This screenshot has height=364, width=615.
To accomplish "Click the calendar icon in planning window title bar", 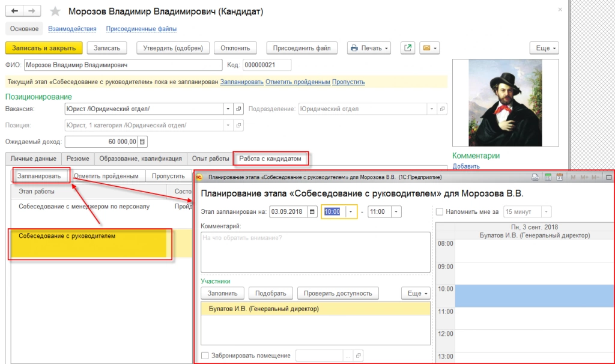I will coord(560,177).
